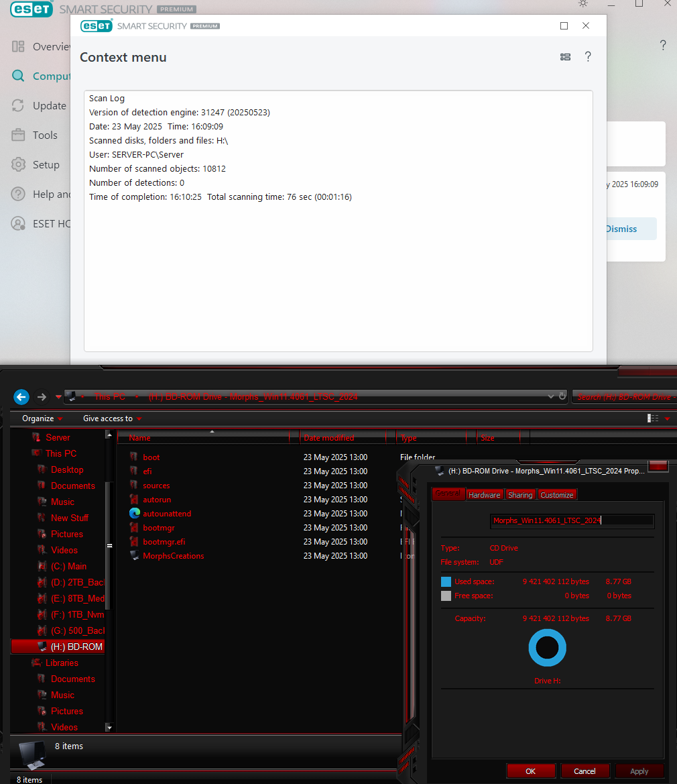
Task: Switch to Hardware tab in Properties
Action: (x=485, y=494)
